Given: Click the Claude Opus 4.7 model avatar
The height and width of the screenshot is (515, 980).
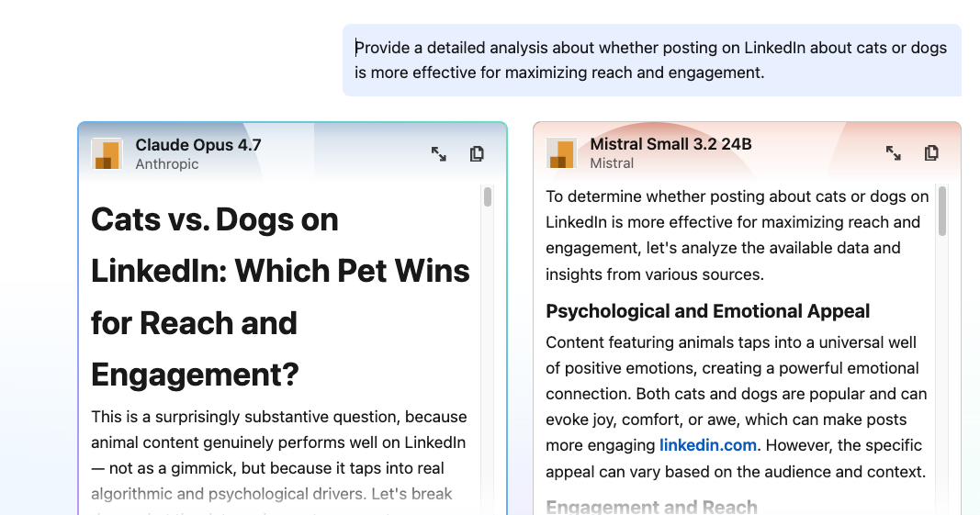Looking at the screenshot, I should click(107, 154).
